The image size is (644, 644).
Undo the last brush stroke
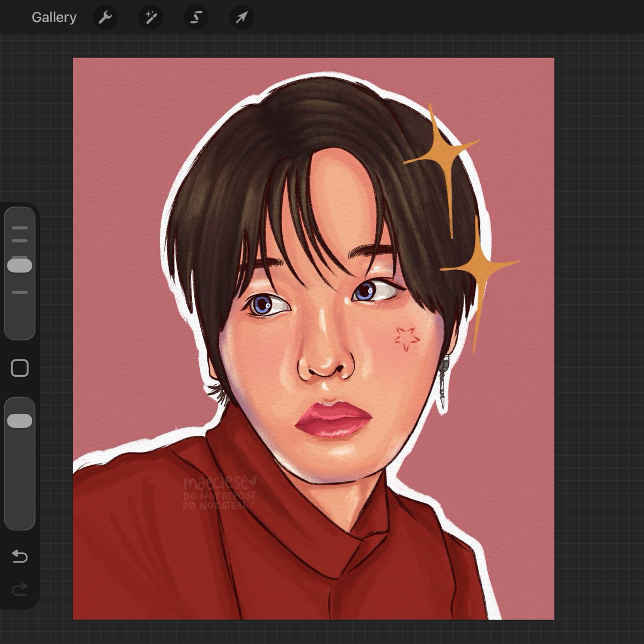[20, 557]
